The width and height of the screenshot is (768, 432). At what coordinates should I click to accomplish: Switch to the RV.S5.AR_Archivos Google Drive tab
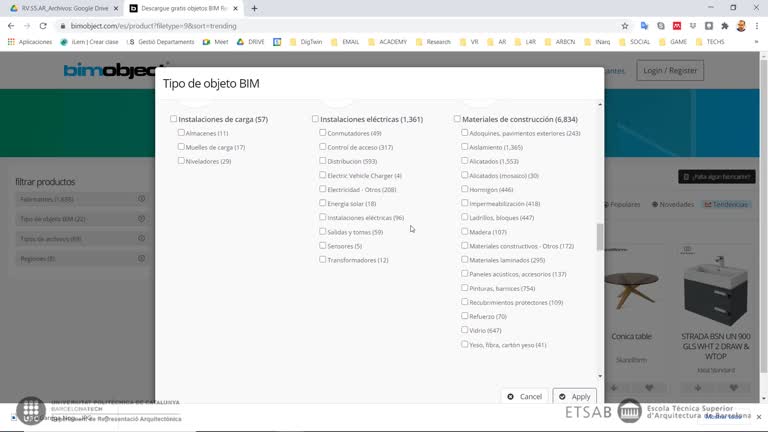60,8
